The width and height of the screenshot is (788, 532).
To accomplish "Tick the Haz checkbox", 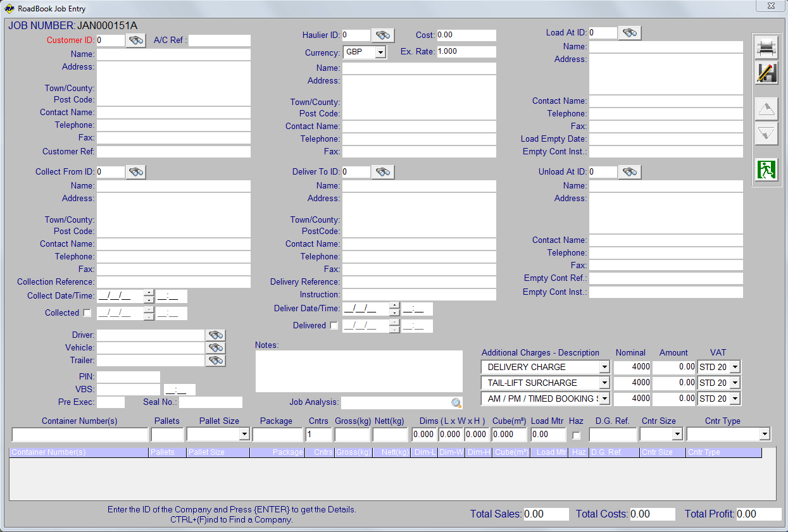I will (576, 435).
